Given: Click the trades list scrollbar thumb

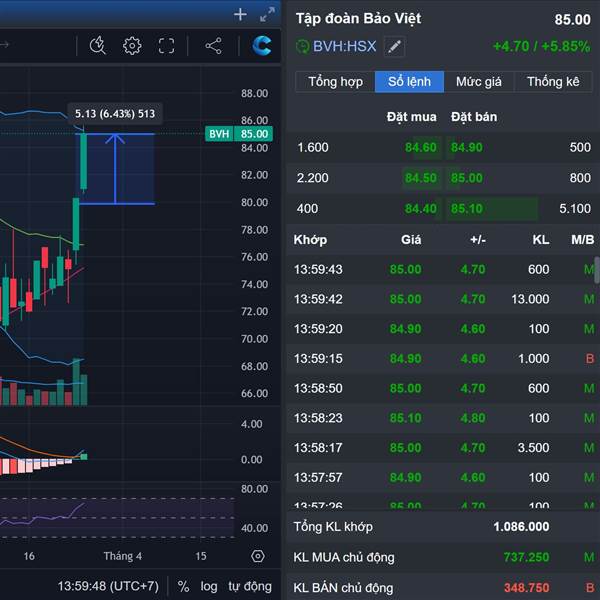Looking at the screenshot, I should pos(597,270).
